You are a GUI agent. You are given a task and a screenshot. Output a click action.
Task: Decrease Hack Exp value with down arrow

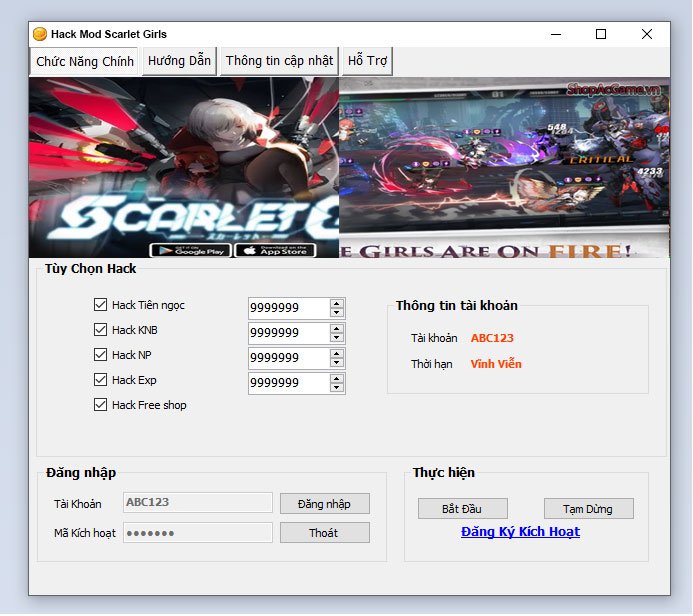tap(337, 388)
